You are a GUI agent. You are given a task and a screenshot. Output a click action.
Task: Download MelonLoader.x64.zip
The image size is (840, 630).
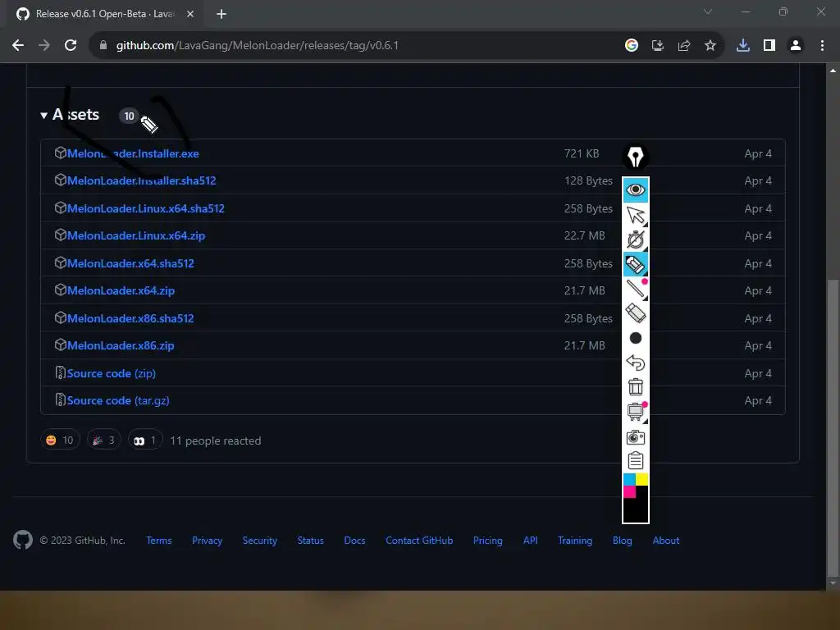click(121, 291)
